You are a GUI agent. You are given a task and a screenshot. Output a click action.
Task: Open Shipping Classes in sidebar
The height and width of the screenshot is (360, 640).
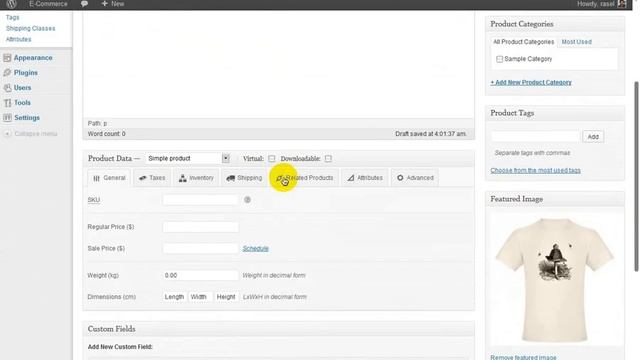(31, 28)
